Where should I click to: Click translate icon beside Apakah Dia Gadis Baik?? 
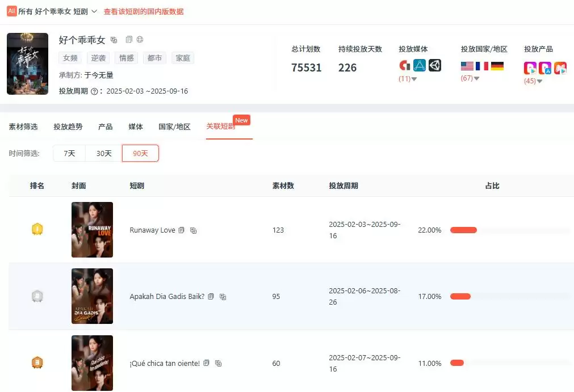[x=223, y=297]
